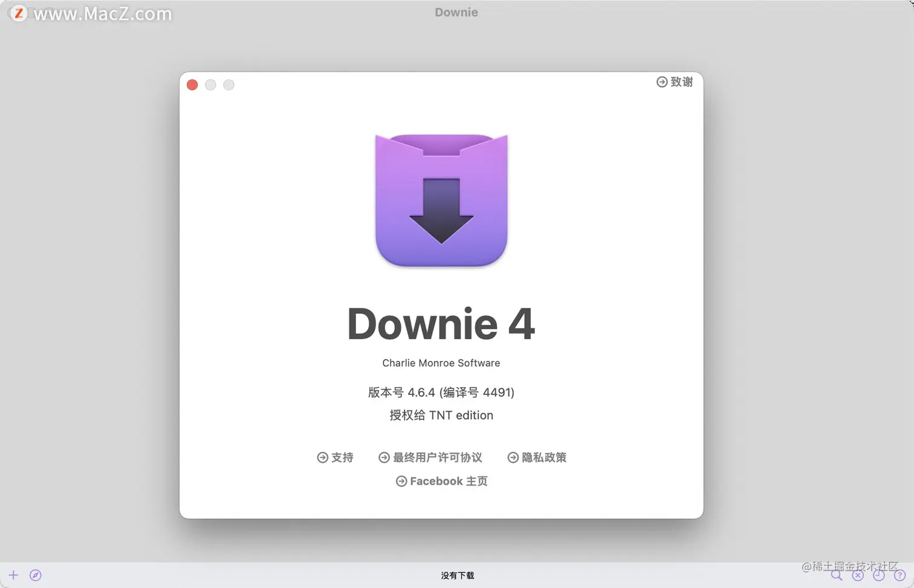Click the Charlie Monroe Software text

(x=441, y=363)
